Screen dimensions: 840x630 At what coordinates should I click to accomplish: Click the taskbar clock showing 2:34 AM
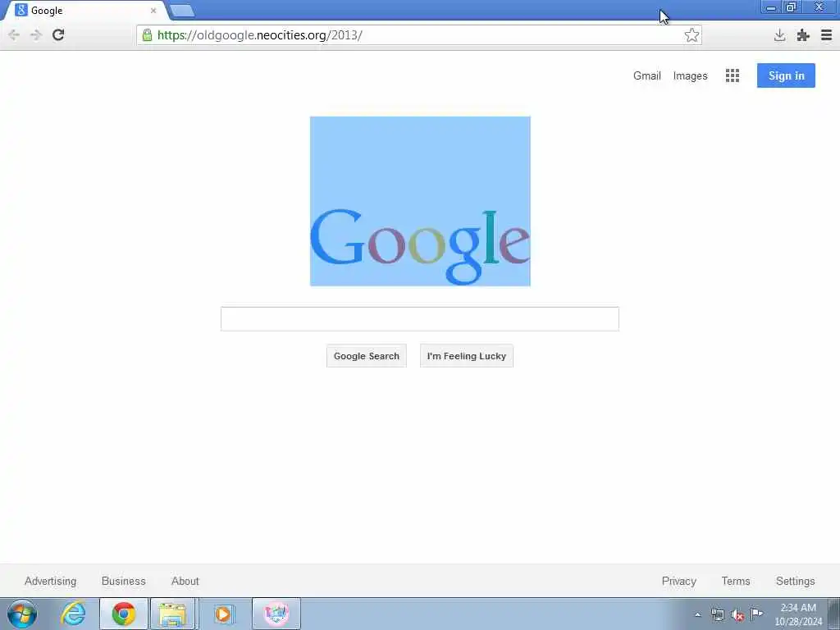798,614
